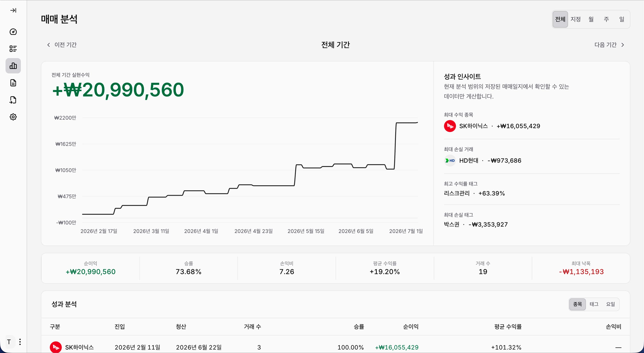Click the 최대 낙폭 -₩1,135,193 stat

tap(581, 268)
